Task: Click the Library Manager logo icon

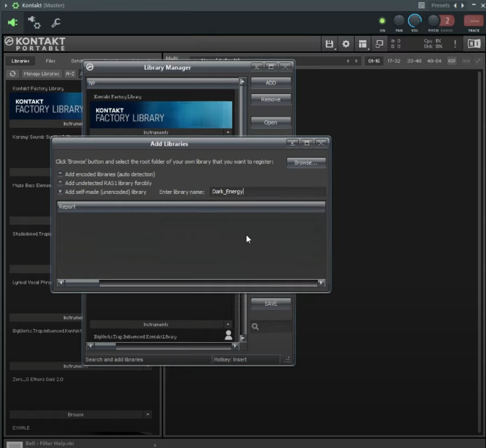Action: [90, 67]
